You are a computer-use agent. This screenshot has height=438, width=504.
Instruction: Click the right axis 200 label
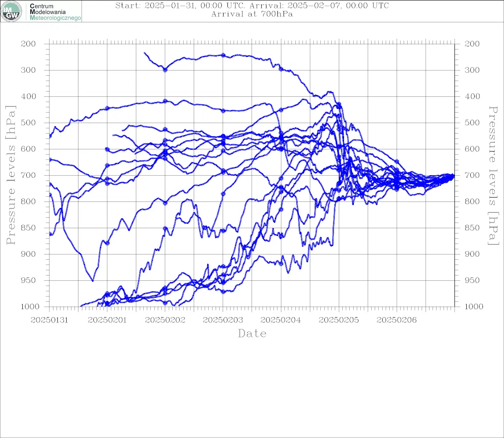[x=472, y=44]
